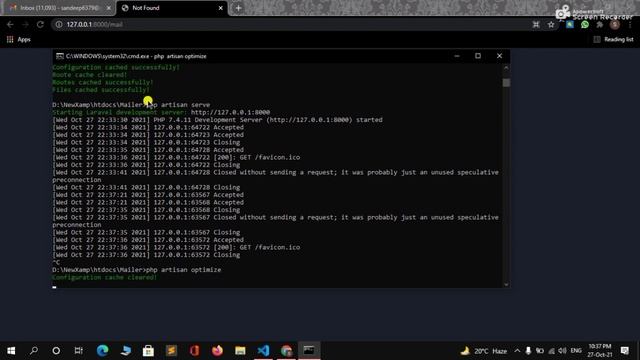Open Windows taskbar search

[x=34, y=351]
